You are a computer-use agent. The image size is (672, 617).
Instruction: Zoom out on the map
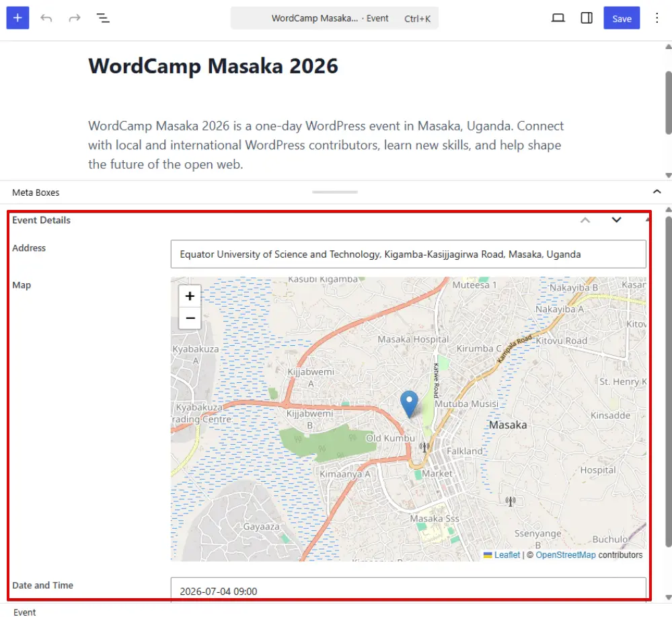[190, 318]
